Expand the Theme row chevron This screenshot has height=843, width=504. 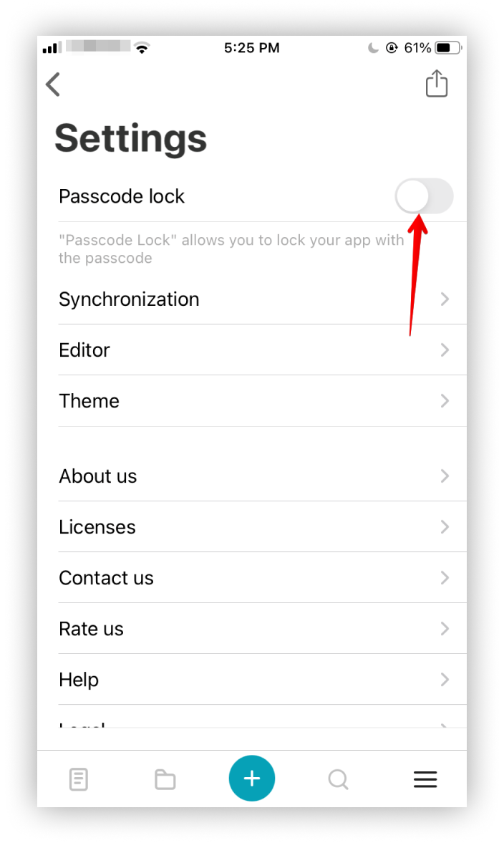point(445,400)
